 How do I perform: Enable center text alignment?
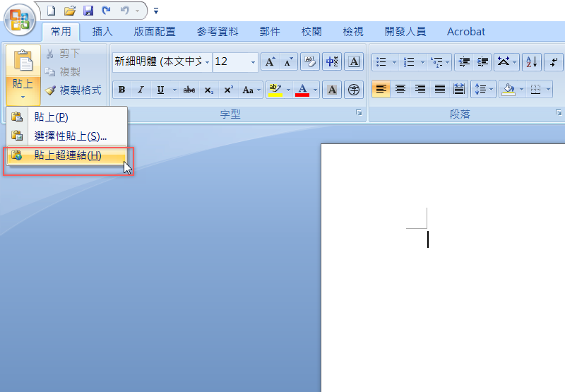pyautogui.click(x=400, y=89)
